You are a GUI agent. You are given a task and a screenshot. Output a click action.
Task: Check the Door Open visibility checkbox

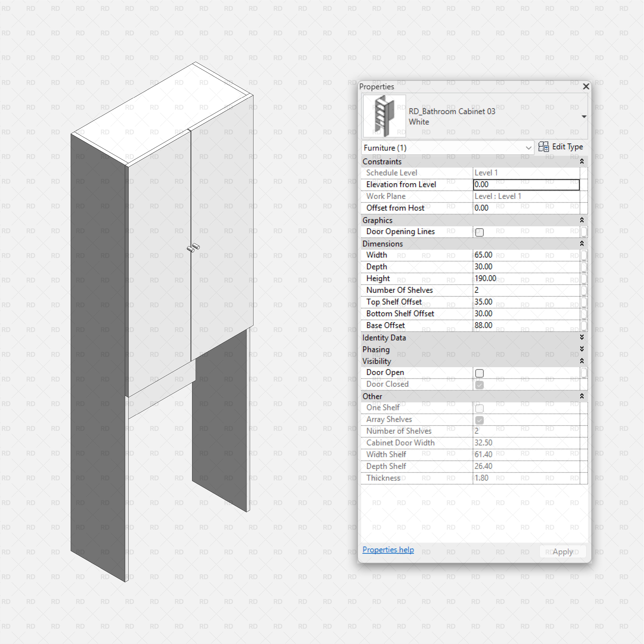click(x=479, y=373)
